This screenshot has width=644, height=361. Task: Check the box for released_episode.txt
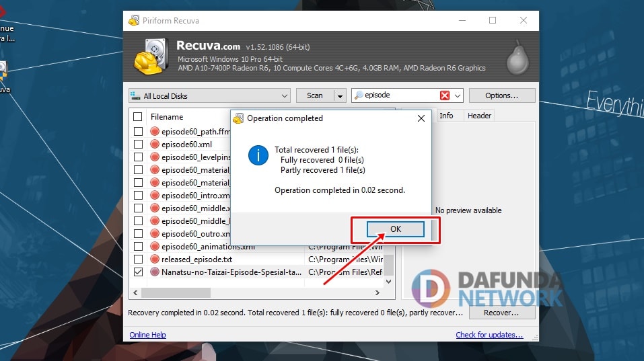coord(138,259)
